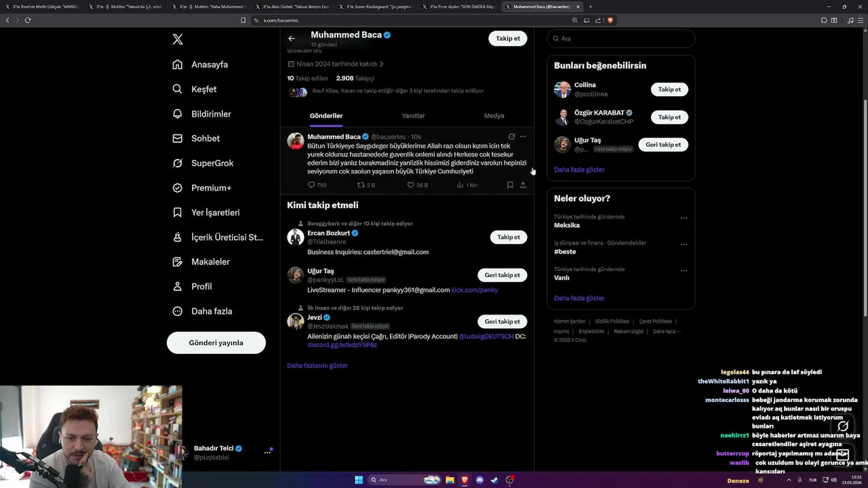Open the post's three-dot more menu
The width and height of the screenshot is (868, 488).
(x=523, y=136)
